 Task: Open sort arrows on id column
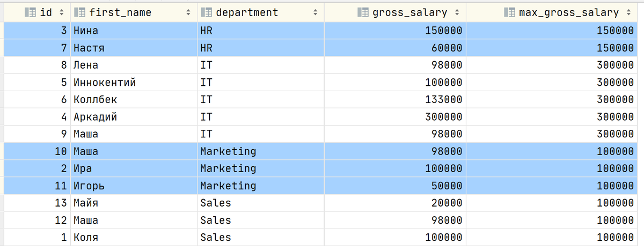(61, 12)
